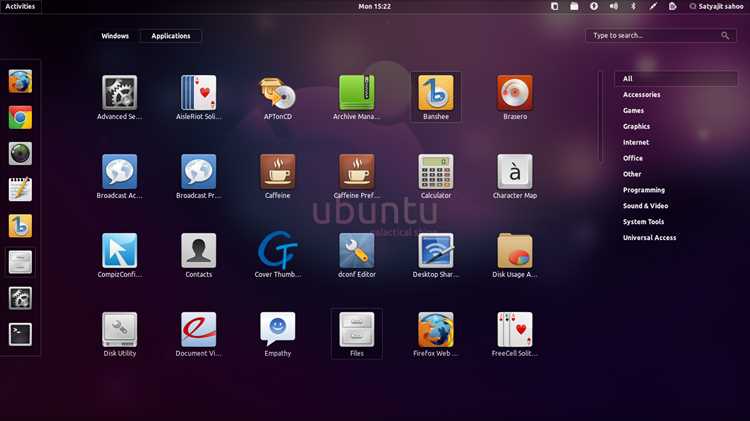
Task: Click the Chrome icon in the dash
Action: (x=20, y=118)
